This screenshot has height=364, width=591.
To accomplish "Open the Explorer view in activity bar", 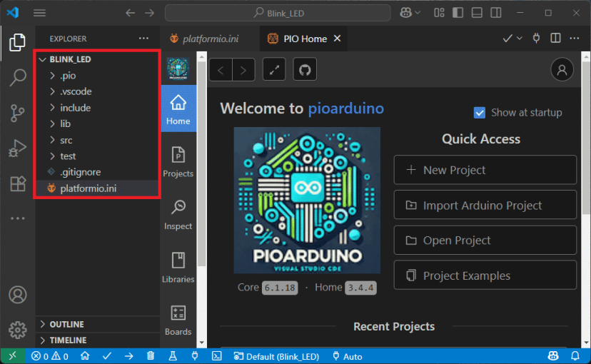I will [x=17, y=42].
